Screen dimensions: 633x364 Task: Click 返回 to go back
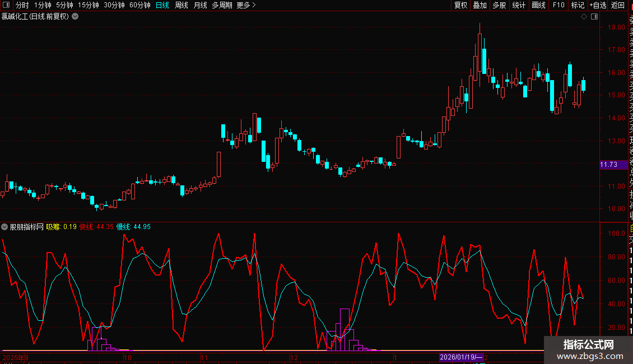click(x=618, y=5)
